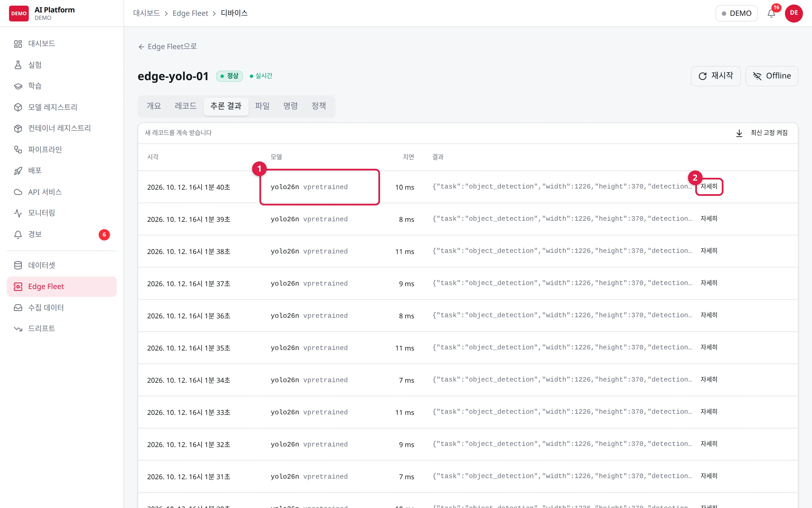
Task: Open the 경보 bell icon in sidebar
Action: [18, 234]
